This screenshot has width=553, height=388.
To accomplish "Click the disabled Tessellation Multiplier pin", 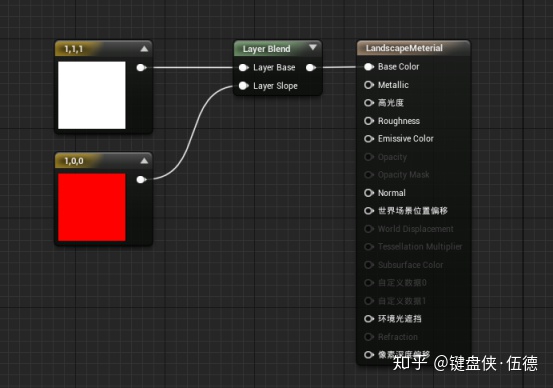I will (369, 247).
